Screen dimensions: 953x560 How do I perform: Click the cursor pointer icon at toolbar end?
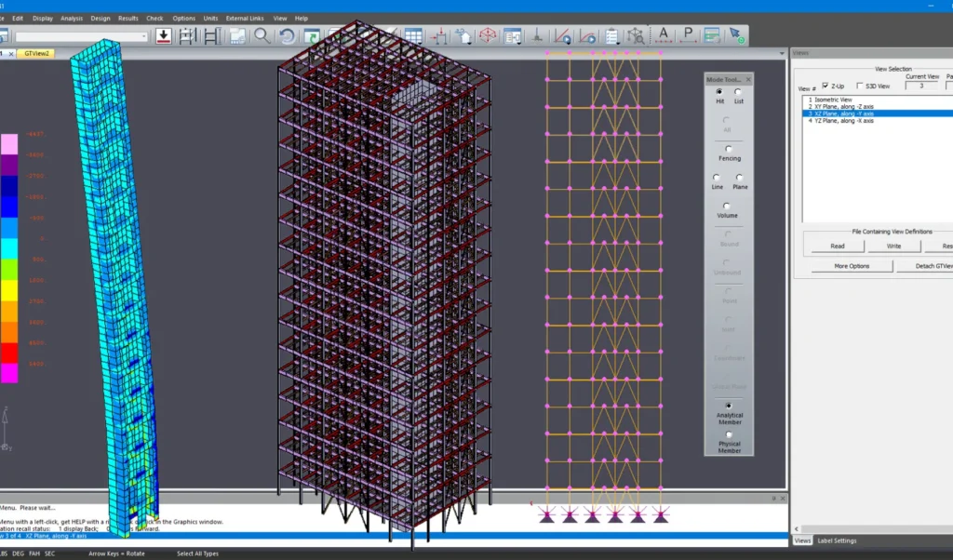(736, 36)
